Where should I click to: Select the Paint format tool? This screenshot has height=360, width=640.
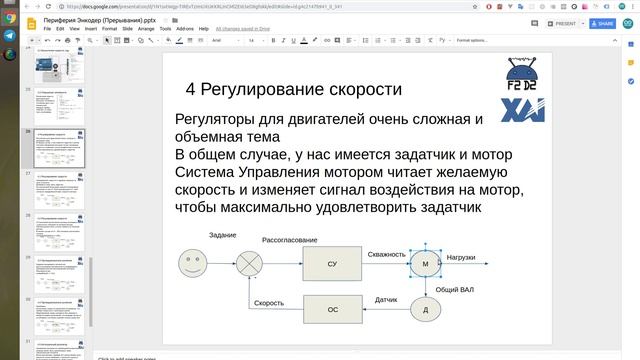pyautogui.click(x=78, y=40)
